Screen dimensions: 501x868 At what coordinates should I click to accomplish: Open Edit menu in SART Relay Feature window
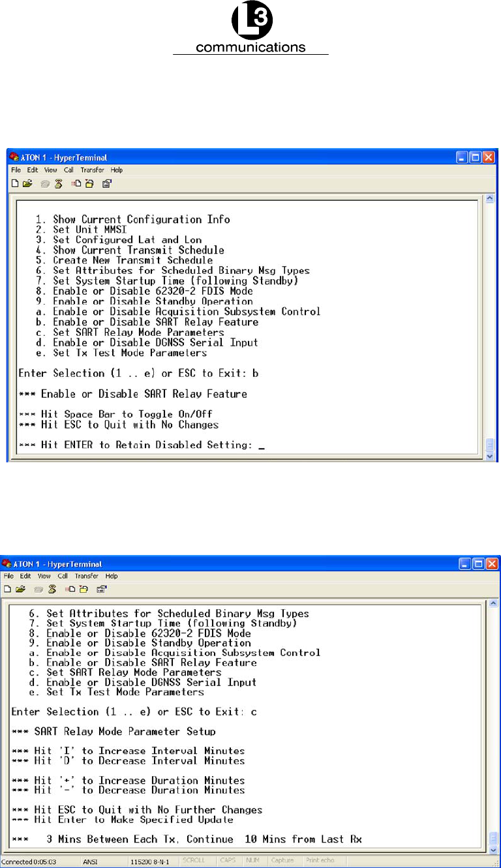pos(33,170)
